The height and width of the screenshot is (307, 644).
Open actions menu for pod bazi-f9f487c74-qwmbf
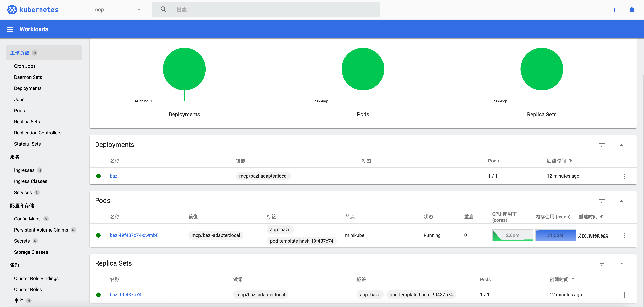[624, 236]
